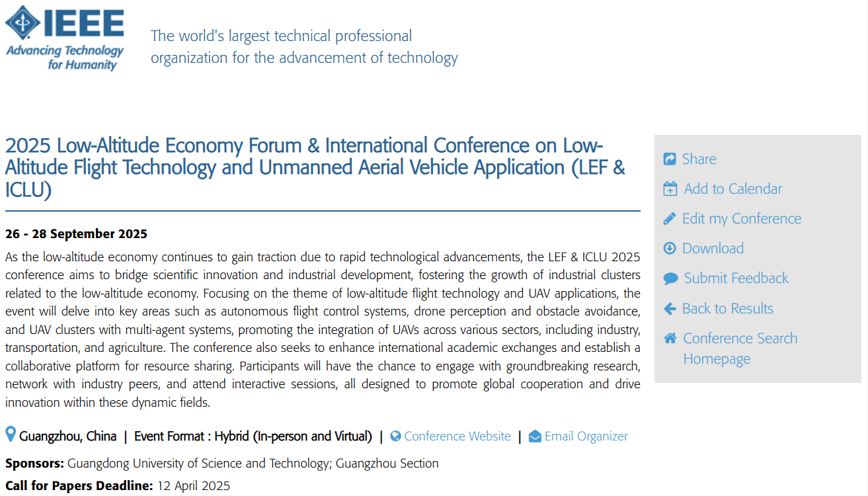Open Submit Feedback link
This screenshot has width=868, height=496.
click(736, 278)
